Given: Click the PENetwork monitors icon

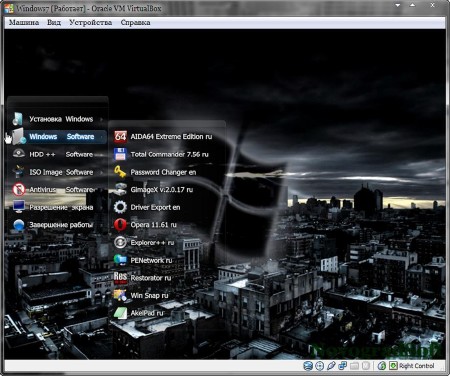Looking at the screenshot, I should pyautogui.click(x=120, y=260).
